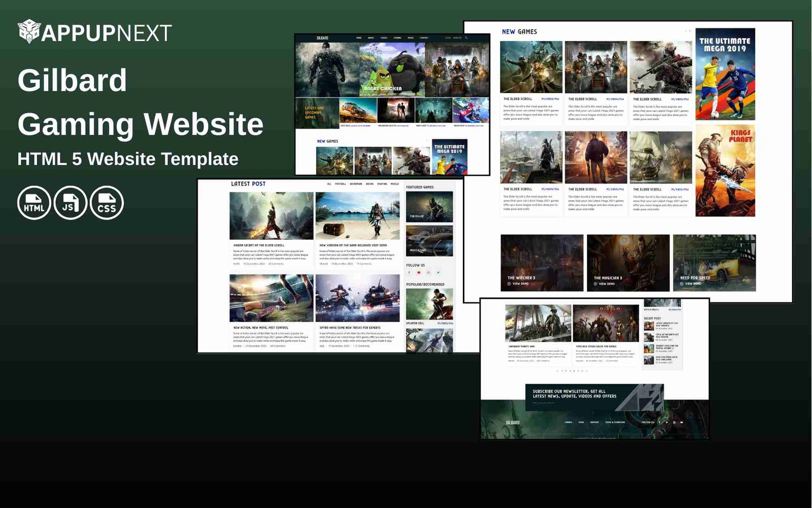The width and height of the screenshot is (812, 508).
Task: Click the Instagram icon in the footer
Action: pos(674,422)
